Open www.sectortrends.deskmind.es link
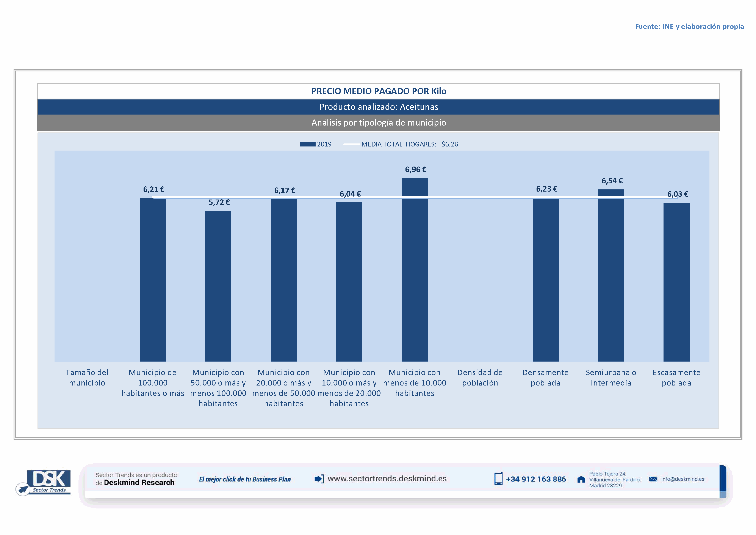 [387, 479]
